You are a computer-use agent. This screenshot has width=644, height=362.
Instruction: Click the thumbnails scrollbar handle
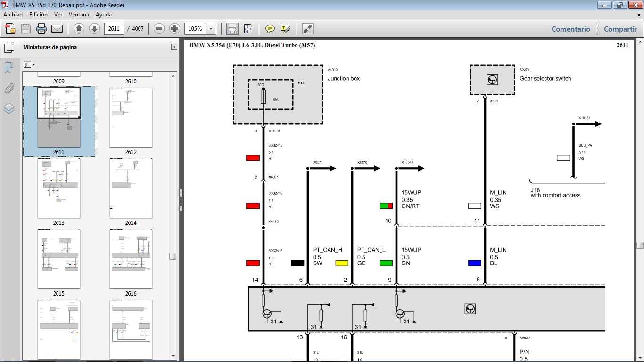pyautogui.click(x=173, y=256)
